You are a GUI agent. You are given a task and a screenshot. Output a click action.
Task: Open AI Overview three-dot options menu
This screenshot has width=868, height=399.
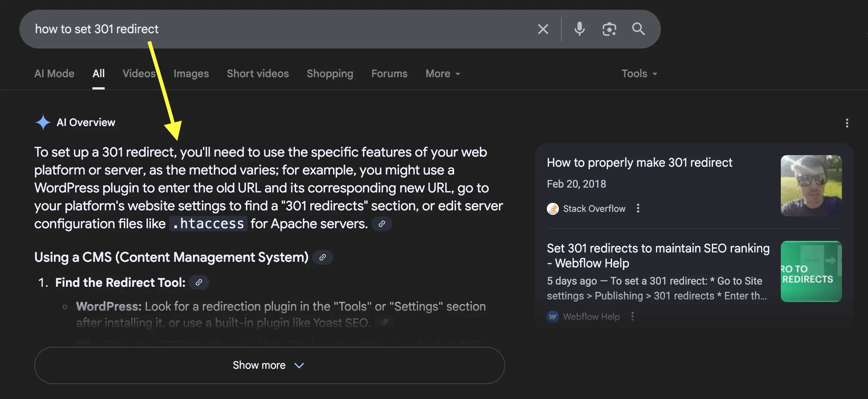[x=847, y=123]
